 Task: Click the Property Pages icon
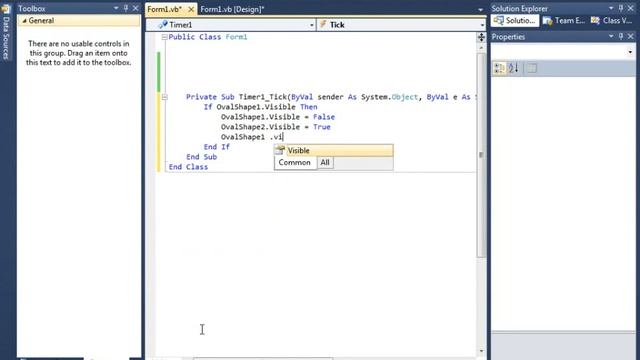[x=531, y=68]
